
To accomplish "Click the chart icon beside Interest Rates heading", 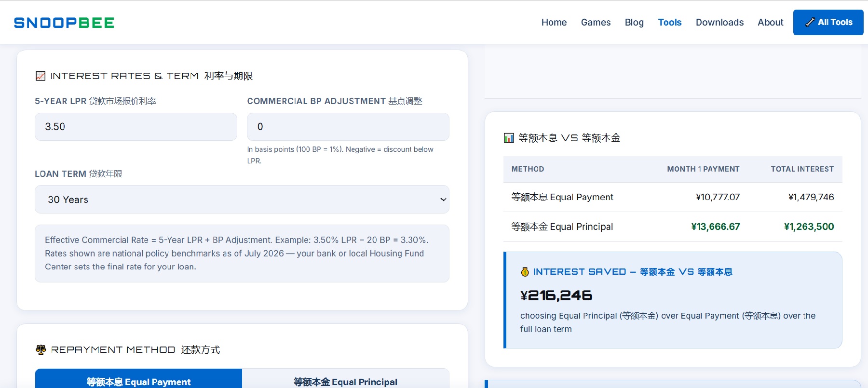I will point(41,76).
